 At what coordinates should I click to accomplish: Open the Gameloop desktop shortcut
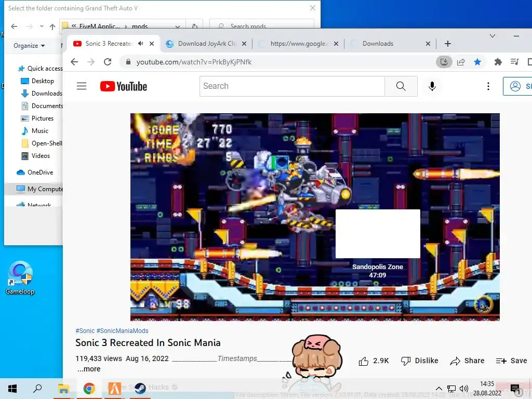pos(20,277)
